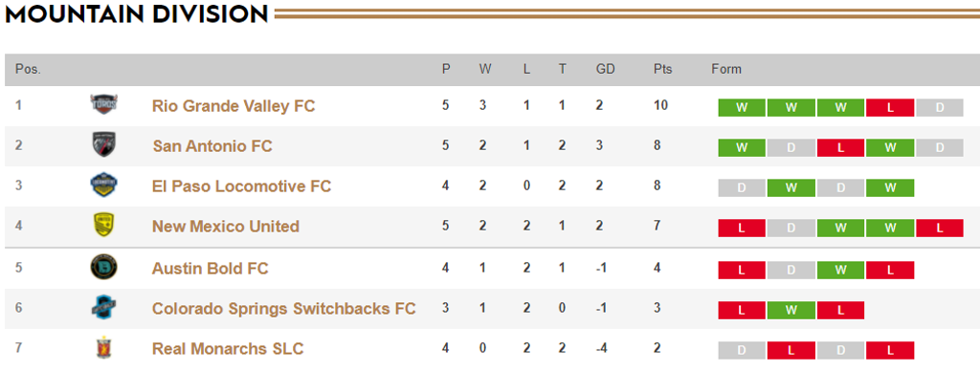Open Colorado Springs Switchbacks FC team link
The height and width of the screenshot is (371, 980).
coord(283,309)
